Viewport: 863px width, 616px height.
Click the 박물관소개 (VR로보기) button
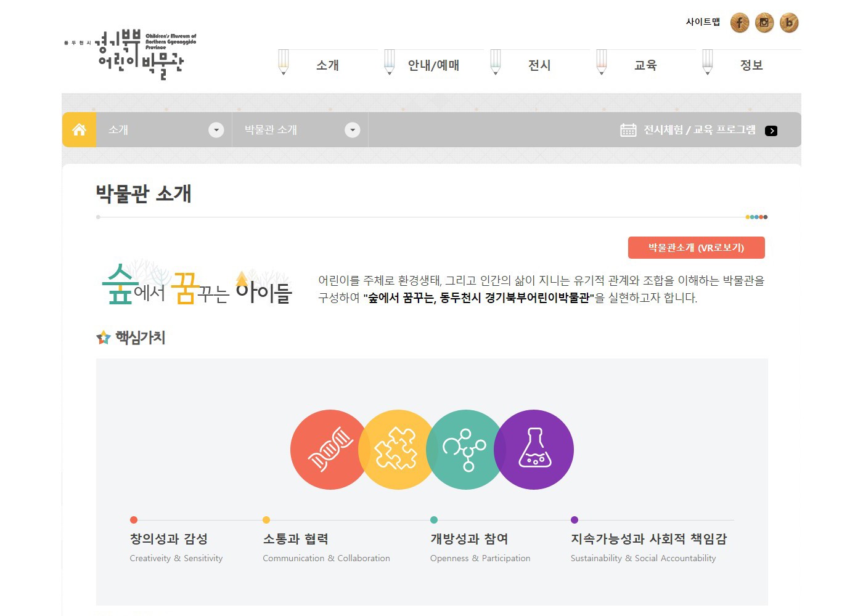[696, 248]
